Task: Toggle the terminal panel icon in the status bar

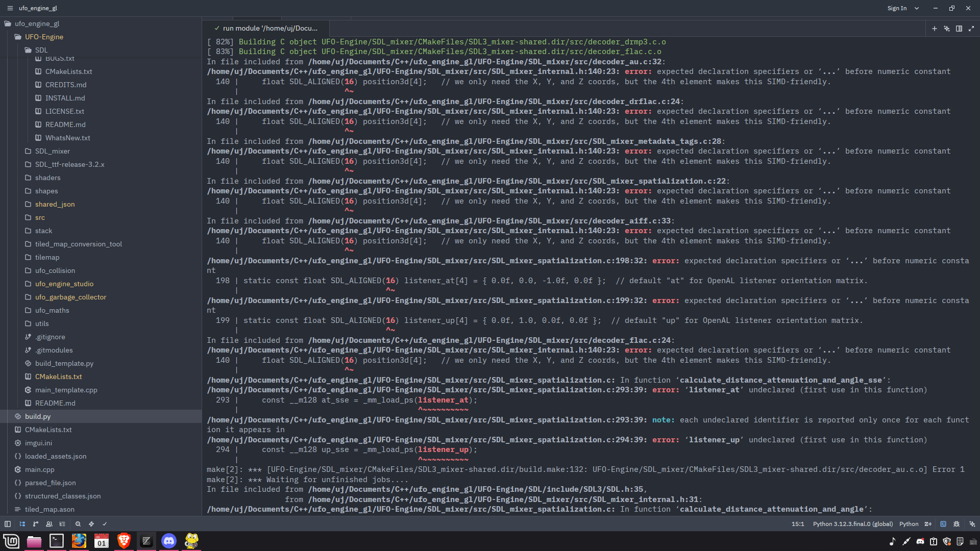Action: [943, 524]
